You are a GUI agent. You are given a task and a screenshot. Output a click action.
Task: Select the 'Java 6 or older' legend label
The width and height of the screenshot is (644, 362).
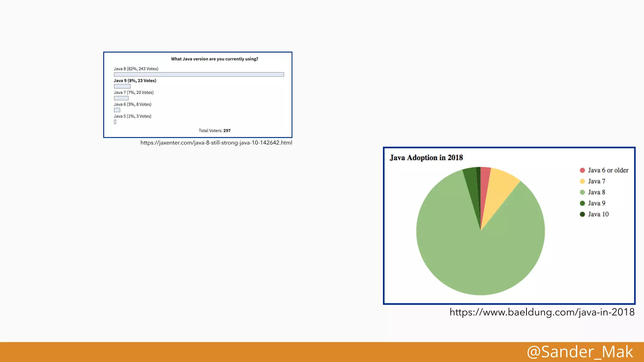point(608,170)
